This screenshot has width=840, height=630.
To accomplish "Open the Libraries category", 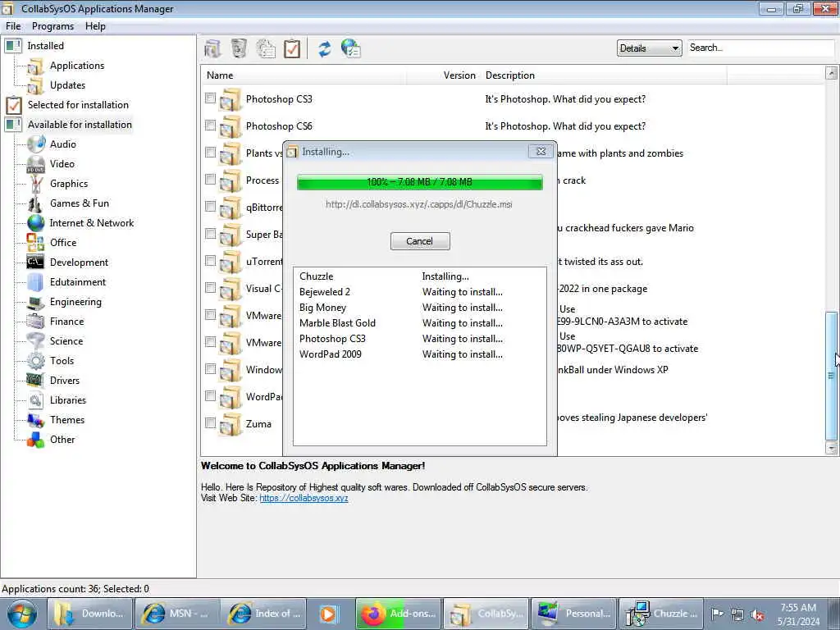I will (x=67, y=400).
